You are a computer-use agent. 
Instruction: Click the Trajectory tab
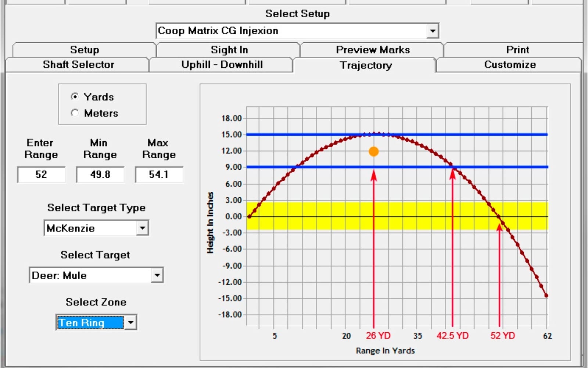[x=366, y=65]
